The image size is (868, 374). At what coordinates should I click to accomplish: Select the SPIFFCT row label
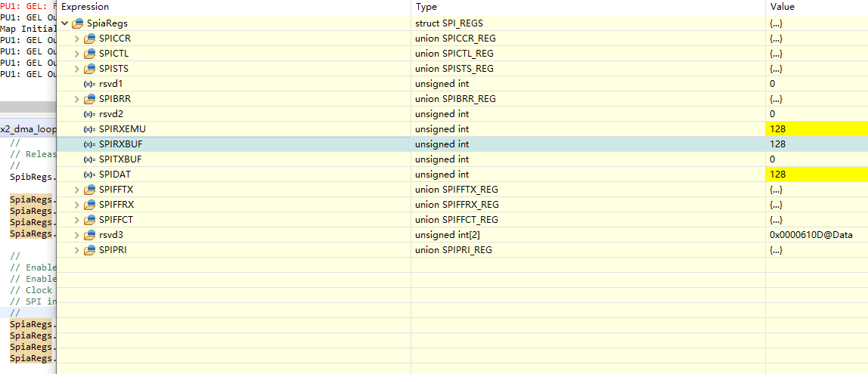tap(116, 220)
